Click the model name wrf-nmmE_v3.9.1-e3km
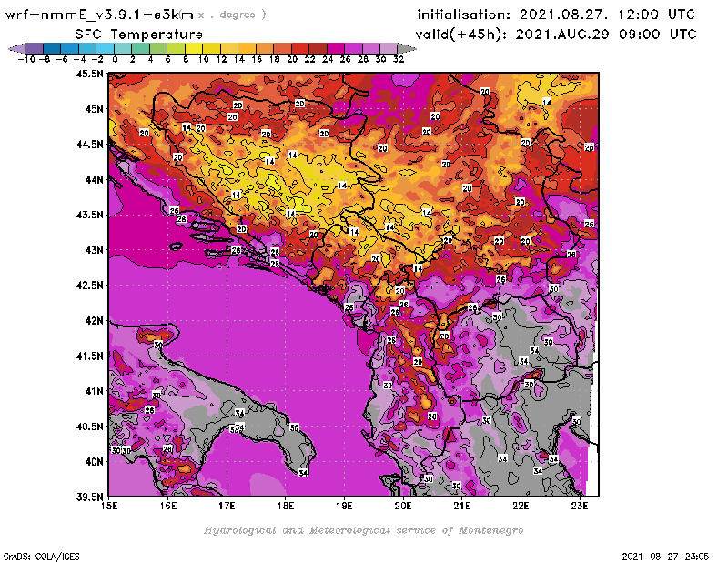Image resolution: width=728 pixels, height=562 pixels. pyautogui.click(x=99, y=15)
